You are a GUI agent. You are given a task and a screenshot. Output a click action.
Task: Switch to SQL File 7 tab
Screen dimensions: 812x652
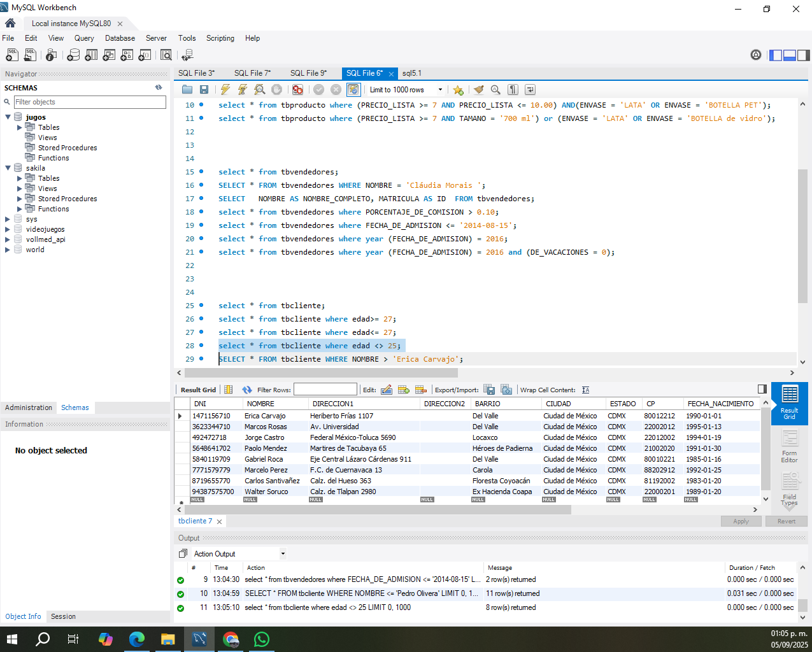[252, 73]
